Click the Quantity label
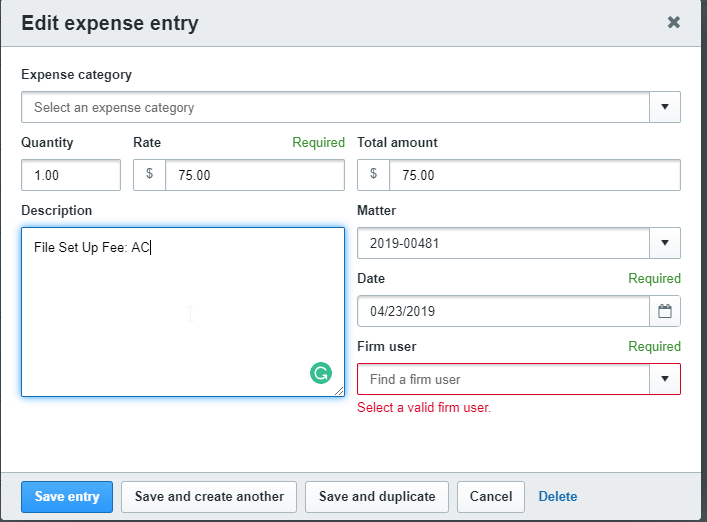 tap(47, 143)
